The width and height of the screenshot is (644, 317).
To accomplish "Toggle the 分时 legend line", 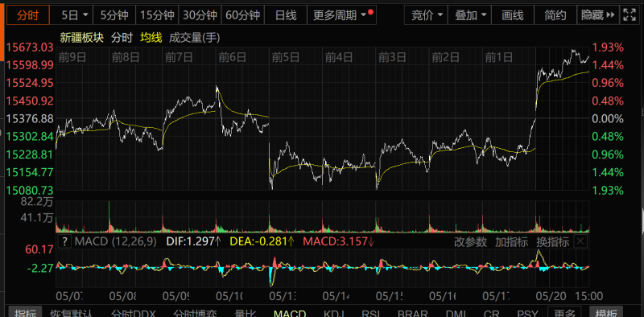I will point(122,38).
